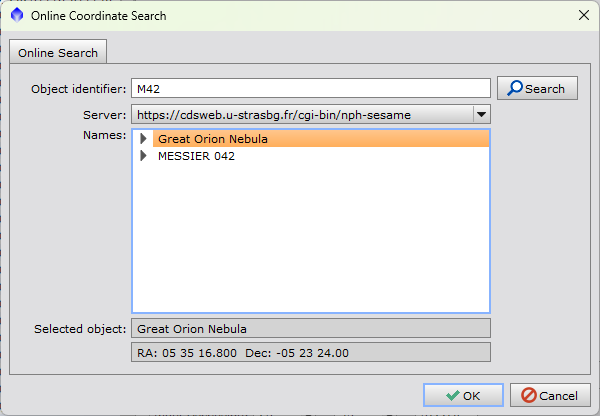Select MESSIER 042 in the Names list
Image resolution: width=600 pixels, height=416 pixels.
[x=196, y=156]
